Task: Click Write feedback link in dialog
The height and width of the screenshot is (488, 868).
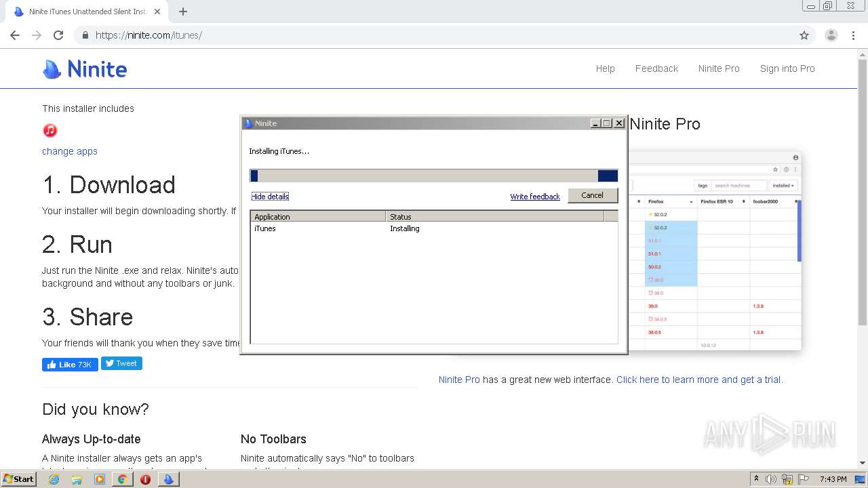Action: (535, 197)
